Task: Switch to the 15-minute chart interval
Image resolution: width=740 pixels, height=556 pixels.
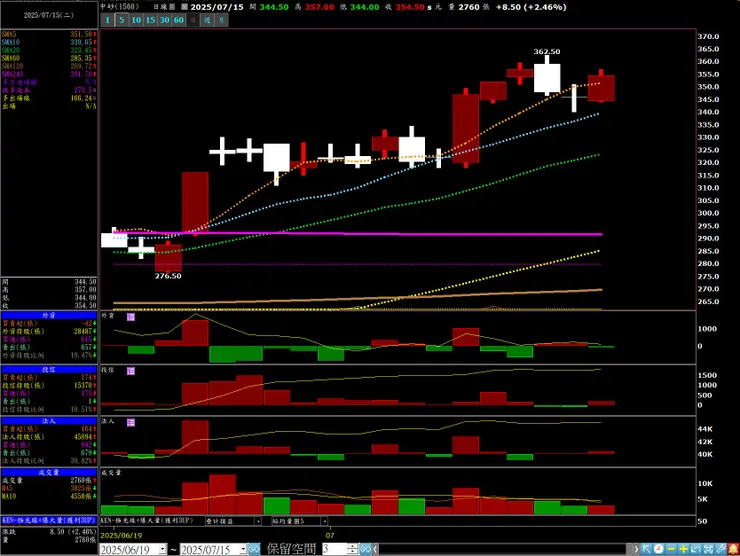Action: pyautogui.click(x=151, y=20)
